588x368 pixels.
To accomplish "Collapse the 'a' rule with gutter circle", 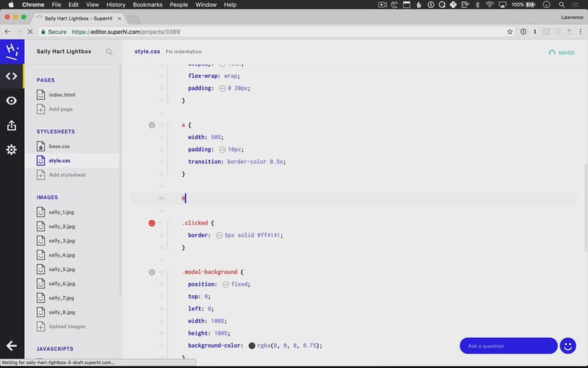I will 151,125.
